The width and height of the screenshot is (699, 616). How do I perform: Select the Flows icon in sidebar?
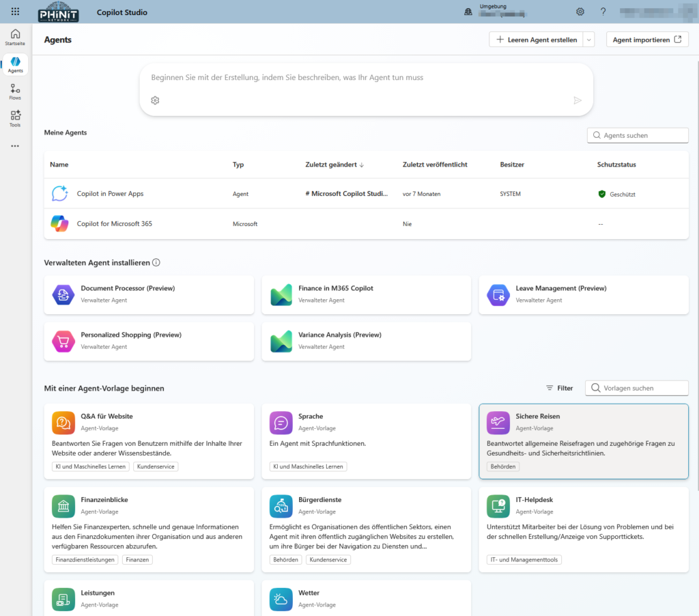(15, 92)
